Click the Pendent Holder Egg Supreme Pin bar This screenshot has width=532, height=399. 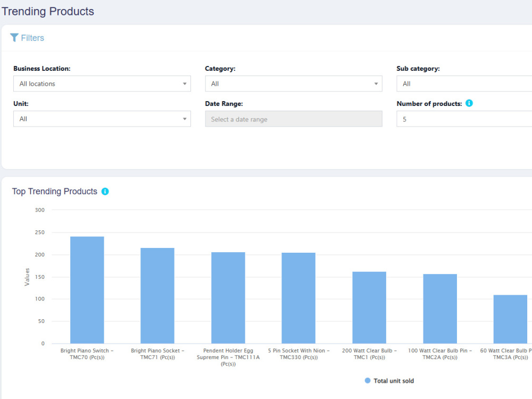point(228,298)
